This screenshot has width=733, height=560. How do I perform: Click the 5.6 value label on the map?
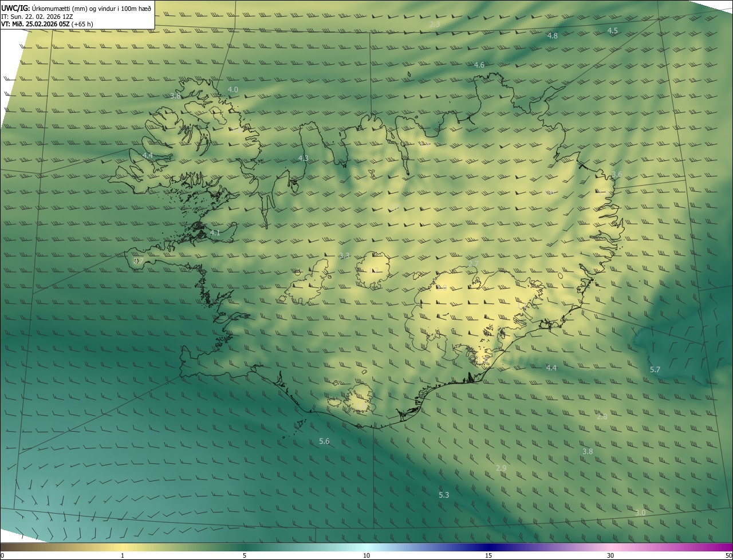[324, 441]
